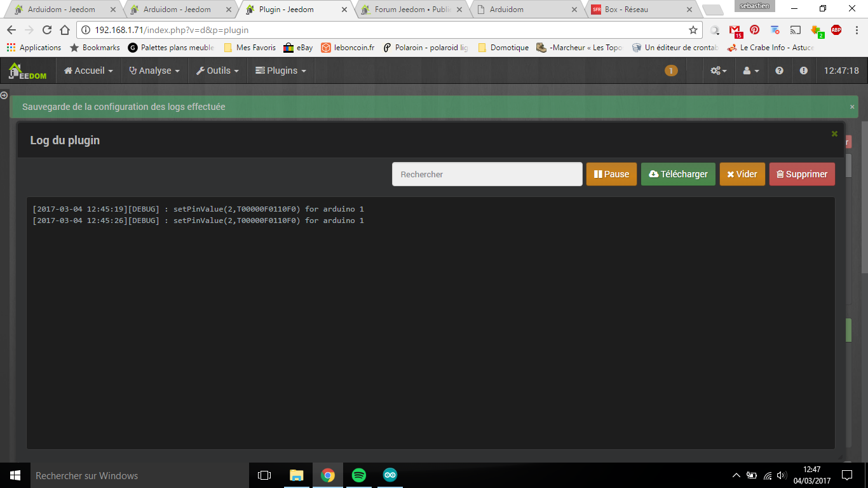The width and height of the screenshot is (868, 488).
Task: Click the question mark help icon
Action: [x=780, y=71]
